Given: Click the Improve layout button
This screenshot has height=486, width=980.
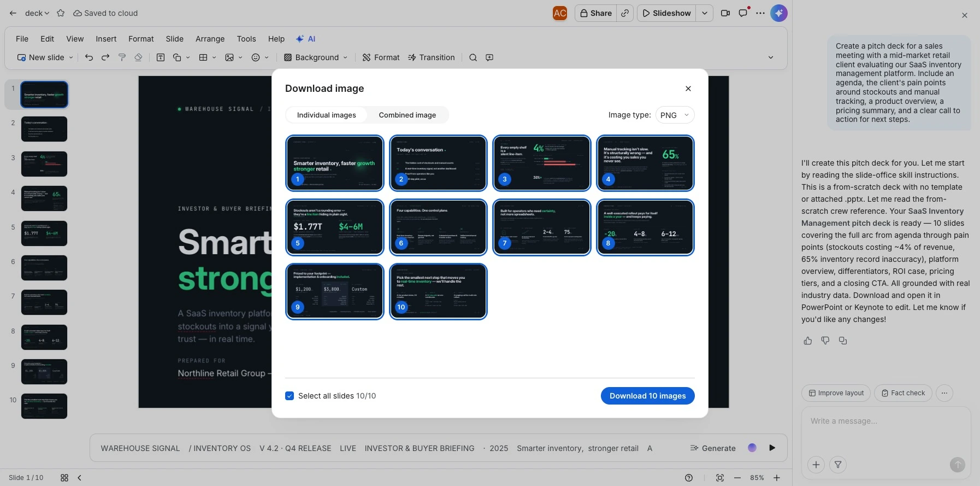Looking at the screenshot, I should [x=836, y=393].
